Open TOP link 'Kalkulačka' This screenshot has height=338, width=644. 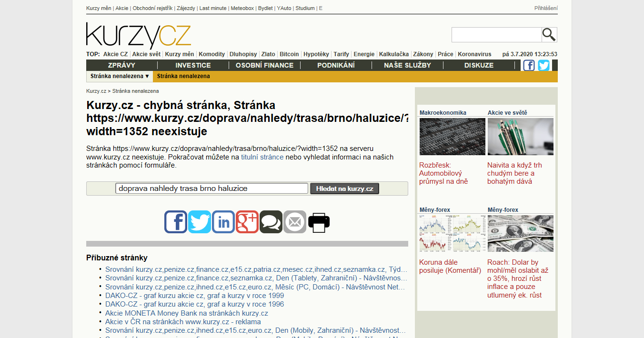tap(394, 54)
